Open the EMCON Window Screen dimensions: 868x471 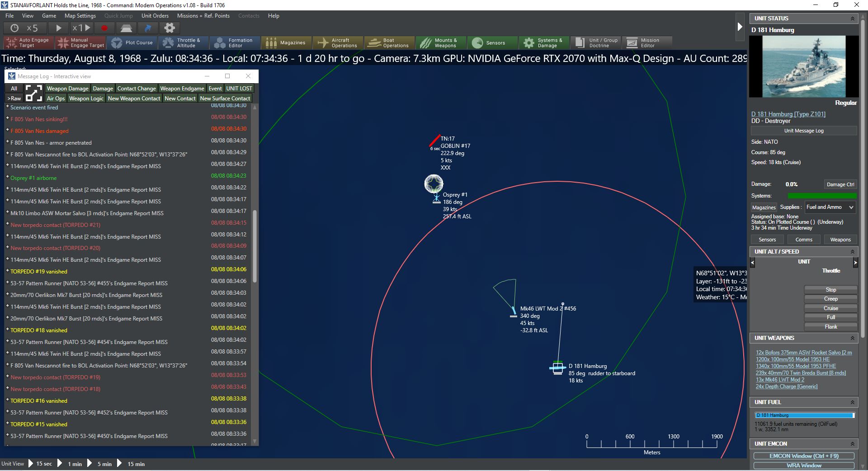(804, 456)
